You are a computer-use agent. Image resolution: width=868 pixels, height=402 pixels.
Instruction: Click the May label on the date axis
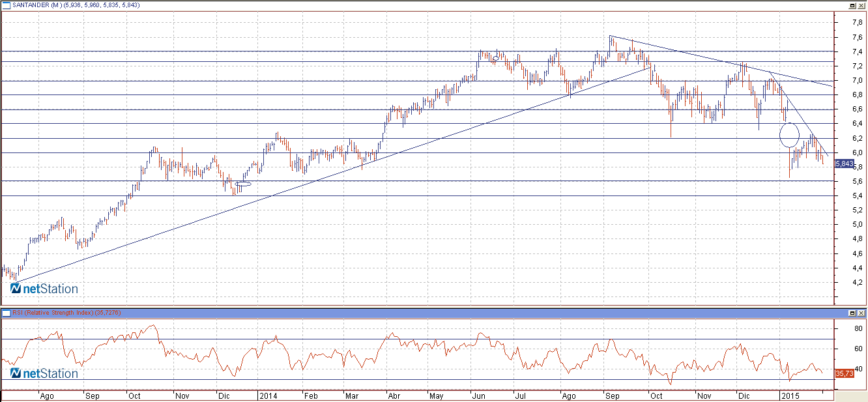pos(437,395)
